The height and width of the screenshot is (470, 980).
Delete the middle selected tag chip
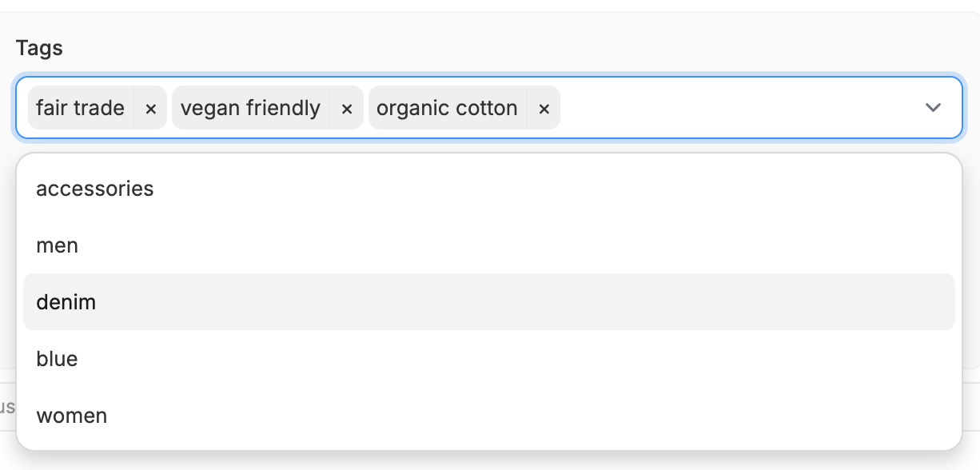point(347,108)
